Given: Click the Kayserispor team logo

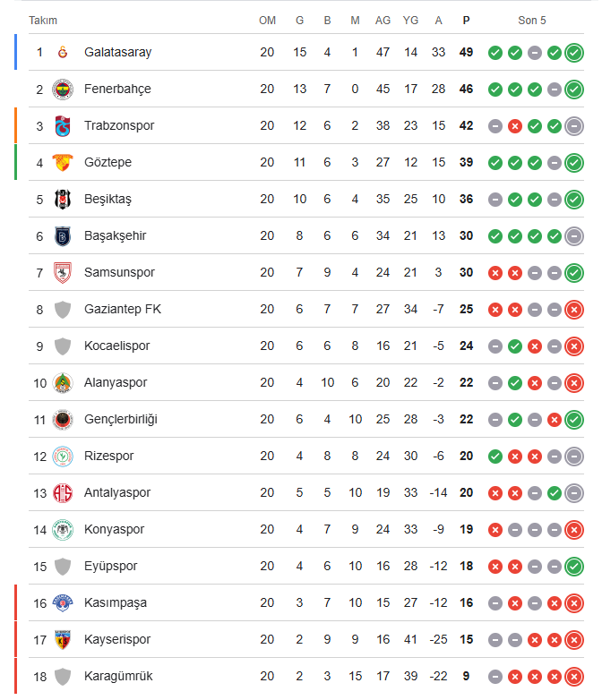Looking at the screenshot, I should [x=63, y=640].
